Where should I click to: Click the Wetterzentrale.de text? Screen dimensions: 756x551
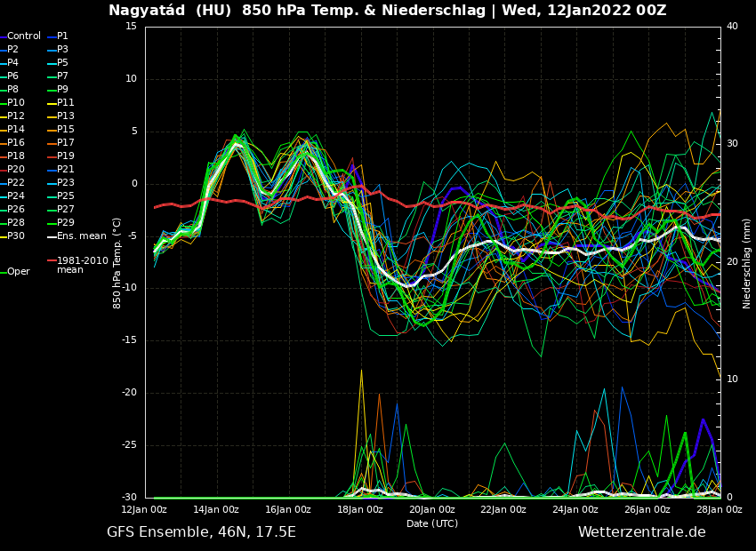[641, 532]
